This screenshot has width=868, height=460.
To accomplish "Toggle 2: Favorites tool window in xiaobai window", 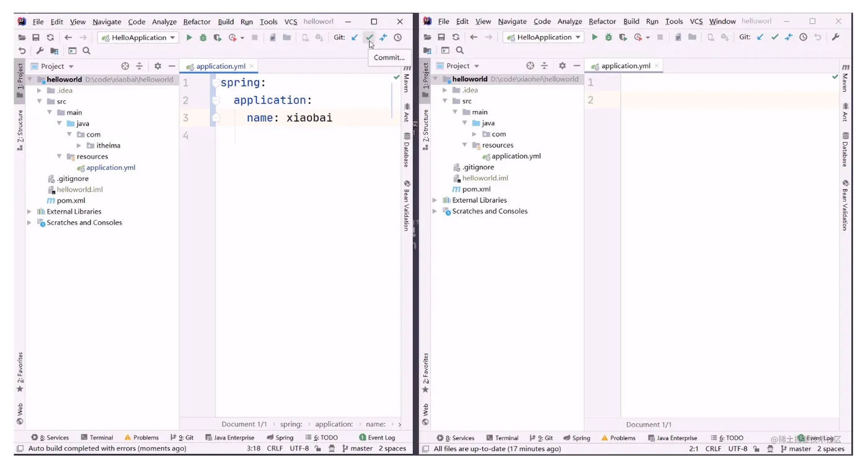I will pos(20,373).
